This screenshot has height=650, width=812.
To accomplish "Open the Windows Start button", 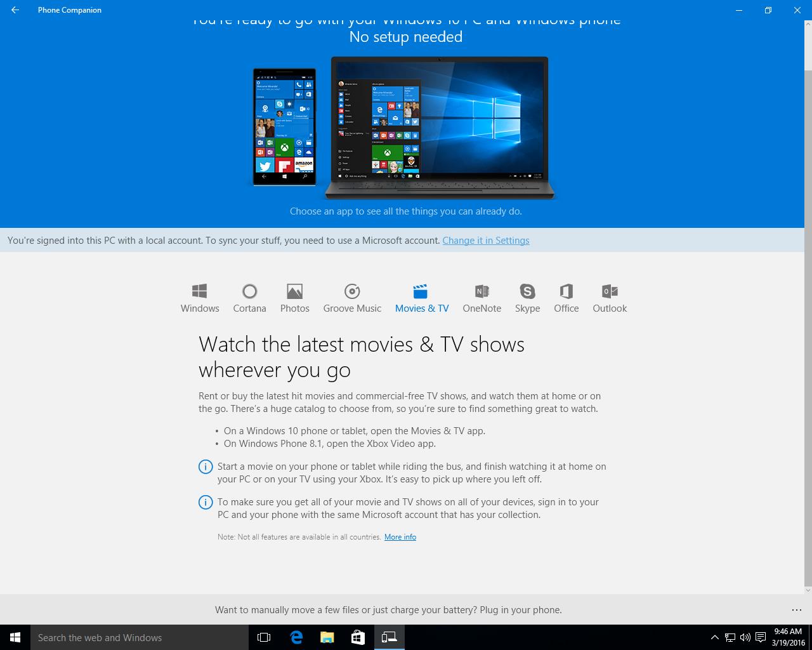I will click(x=15, y=637).
